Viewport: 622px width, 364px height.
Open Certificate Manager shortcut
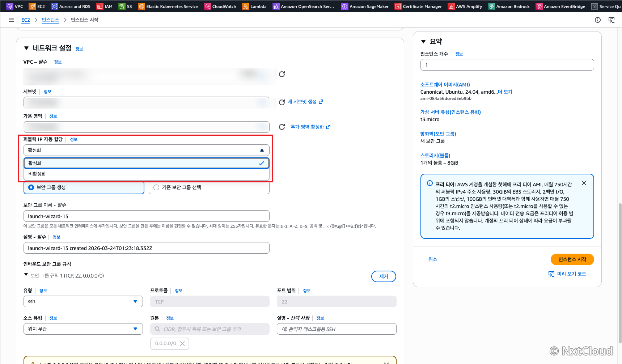point(418,6)
